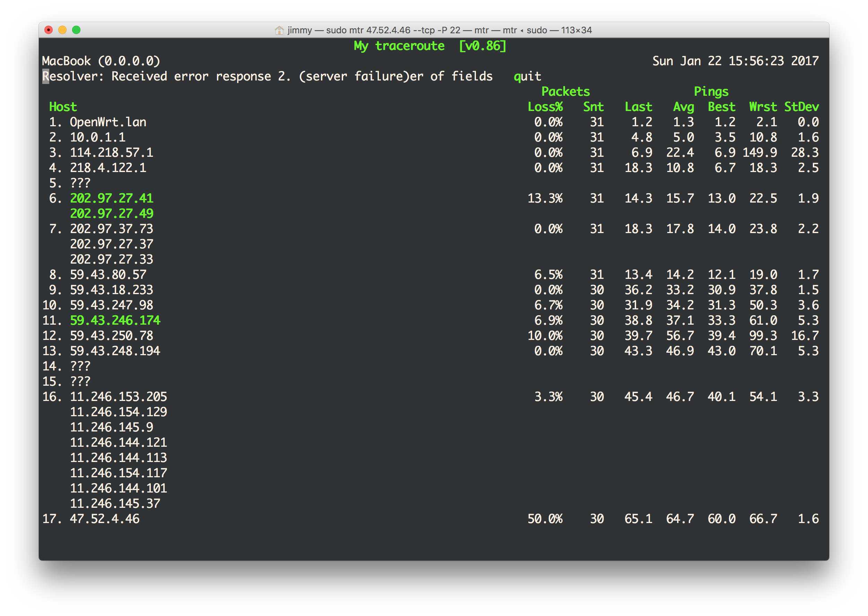
Task: Click the 50.0% loss value
Action: click(x=545, y=519)
